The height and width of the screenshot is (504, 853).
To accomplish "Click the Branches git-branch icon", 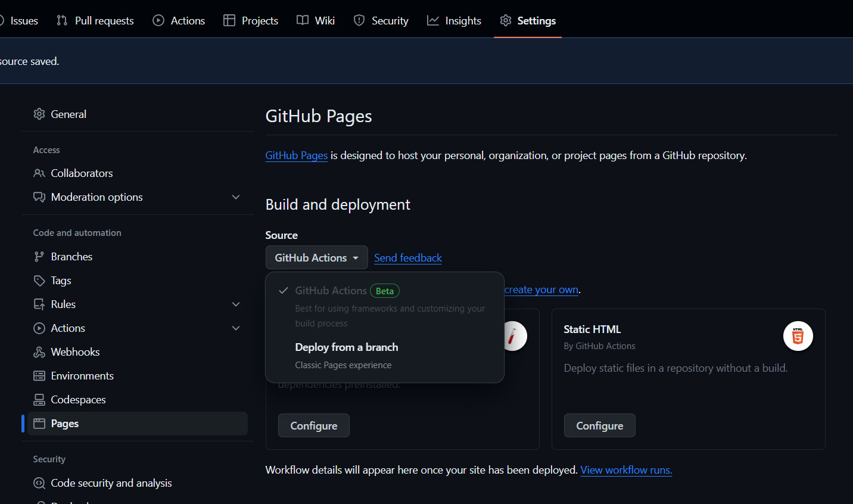I will tap(39, 257).
